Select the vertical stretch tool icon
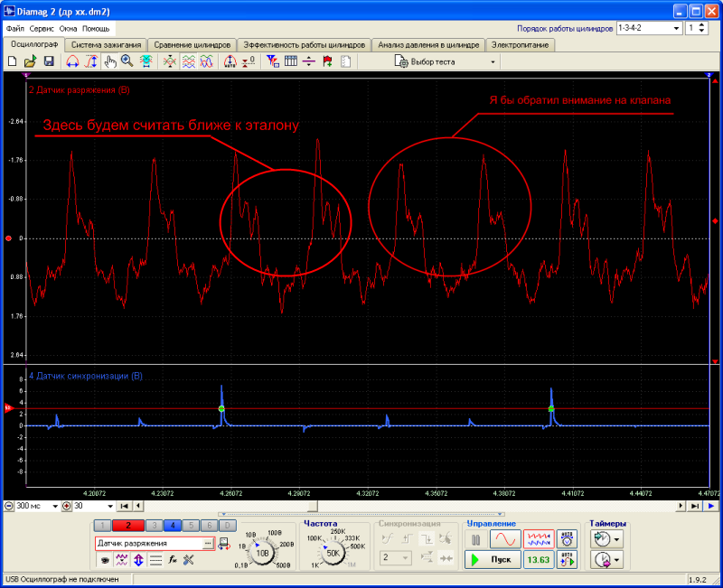Viewport: 723px width, 588px height. pos(91,61)
